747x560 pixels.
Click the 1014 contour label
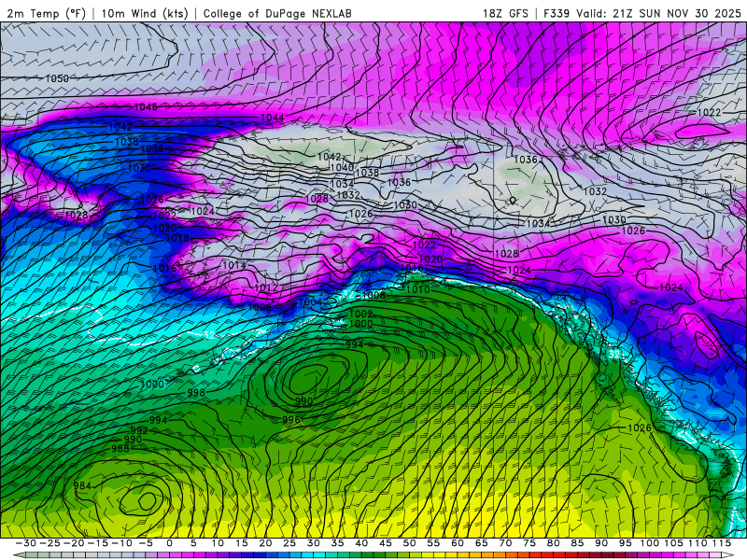(234, 265)
